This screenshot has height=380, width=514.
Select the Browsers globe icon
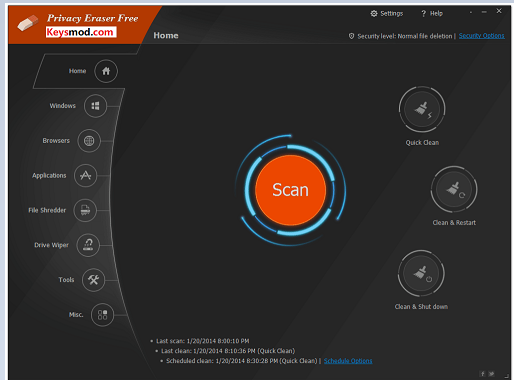89,141
